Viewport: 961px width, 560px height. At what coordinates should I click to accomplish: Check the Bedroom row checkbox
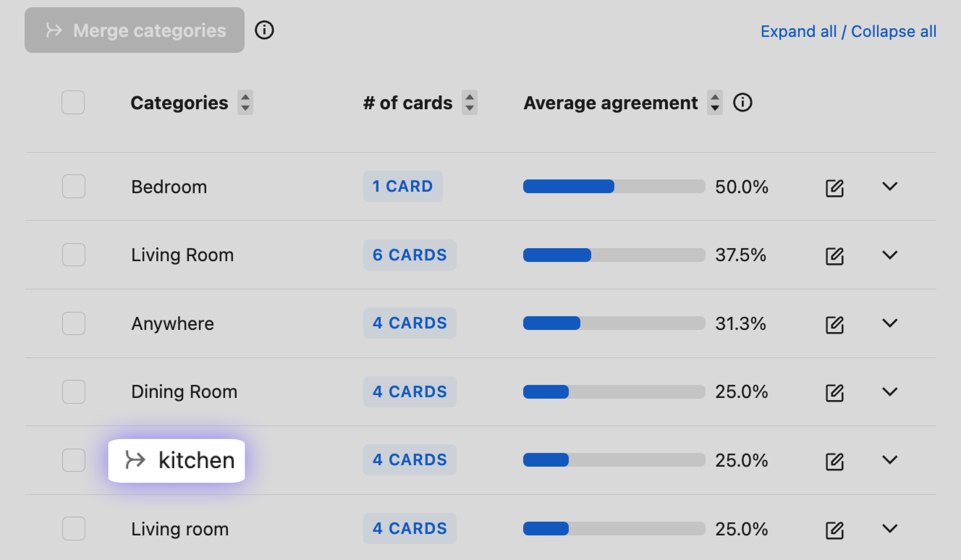(x=74, y=186)
